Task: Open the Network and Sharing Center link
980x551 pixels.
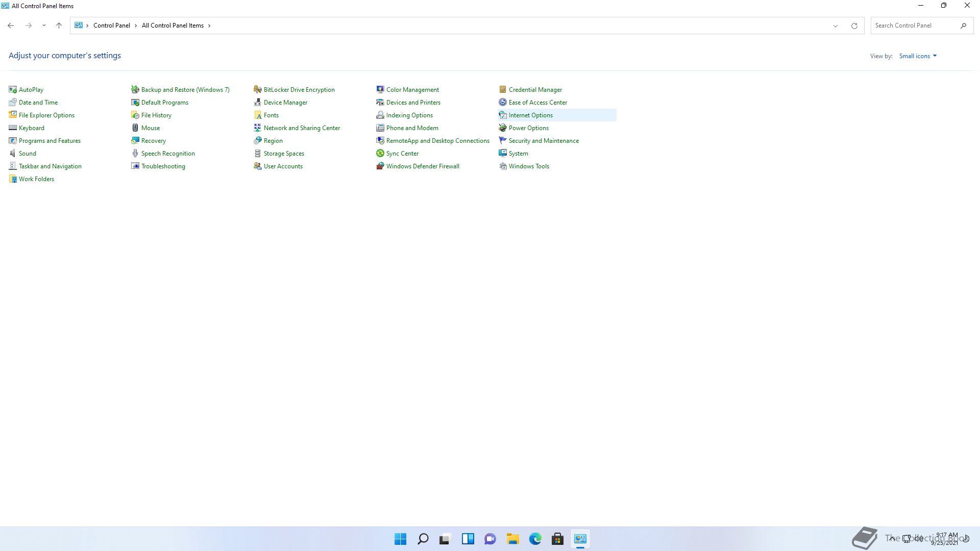Action: [302, 128]
